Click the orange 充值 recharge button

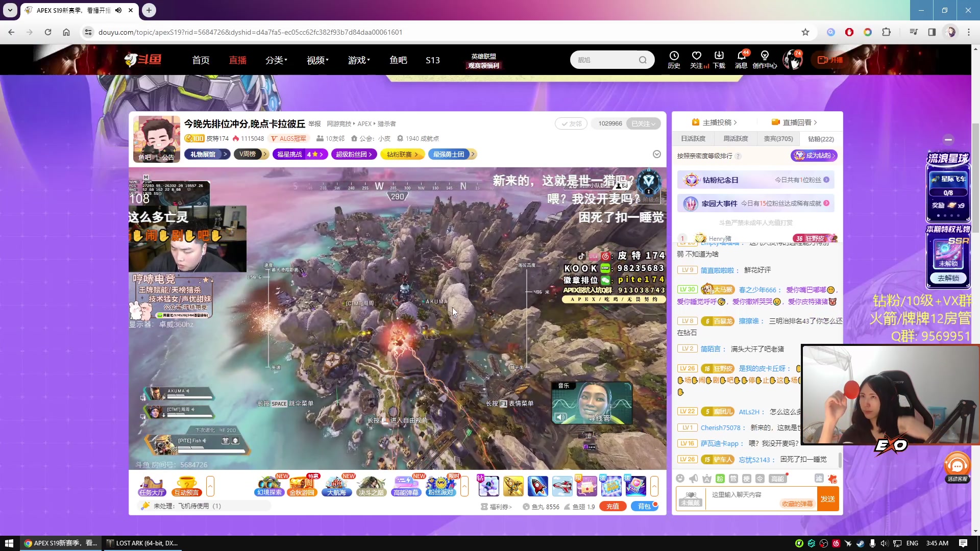tap(612, 506)
